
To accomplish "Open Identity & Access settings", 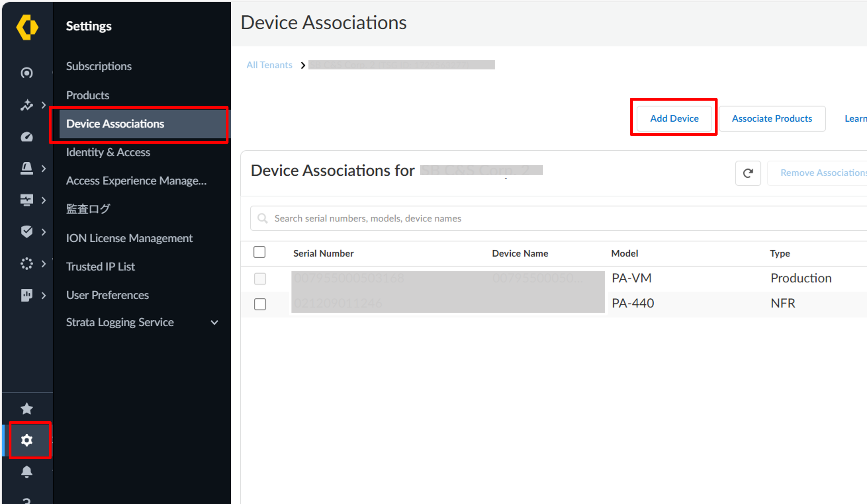I will tap(108, 152).
